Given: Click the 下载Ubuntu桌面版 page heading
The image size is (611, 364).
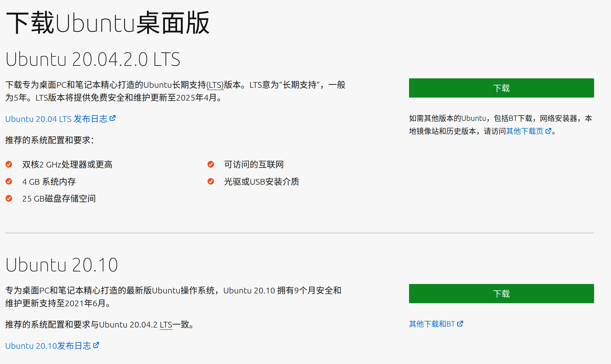Looking at the screenshot, I should coord(108,23).
